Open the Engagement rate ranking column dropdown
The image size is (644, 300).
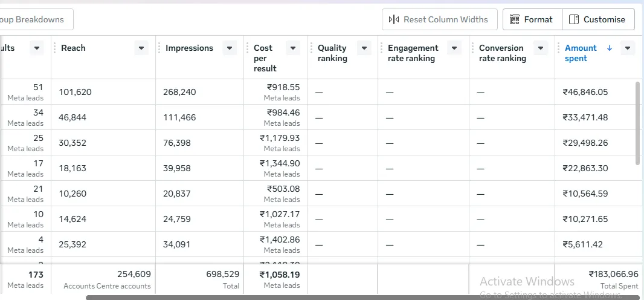[454, 48]
